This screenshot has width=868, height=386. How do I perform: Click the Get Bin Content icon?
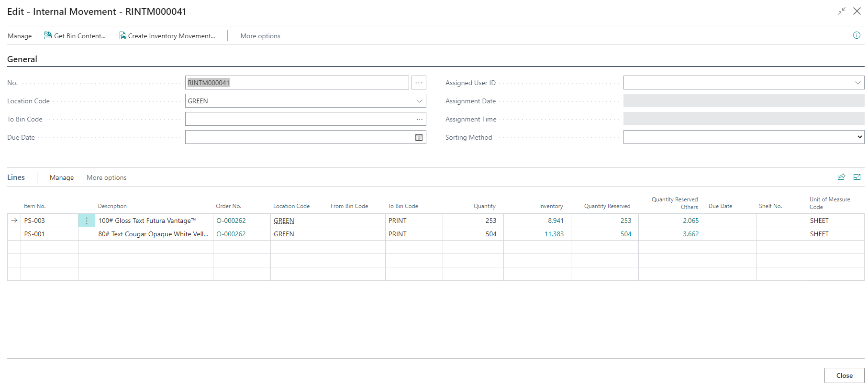tap(48, 36)
